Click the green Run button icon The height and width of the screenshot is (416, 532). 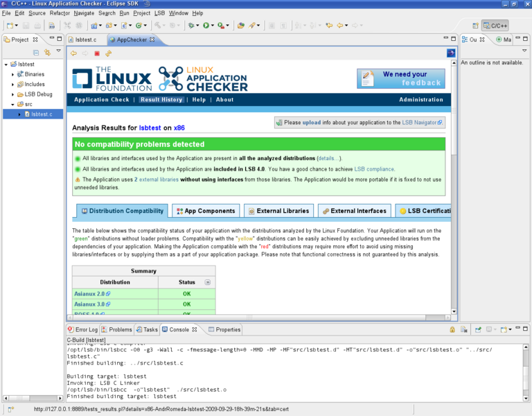click(206, 26)
